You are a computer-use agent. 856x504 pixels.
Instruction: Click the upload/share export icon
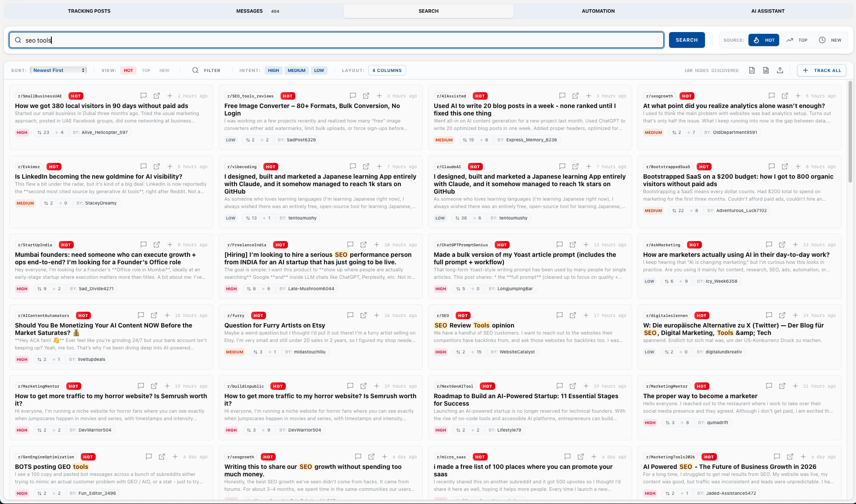click(x=780, y=70)
